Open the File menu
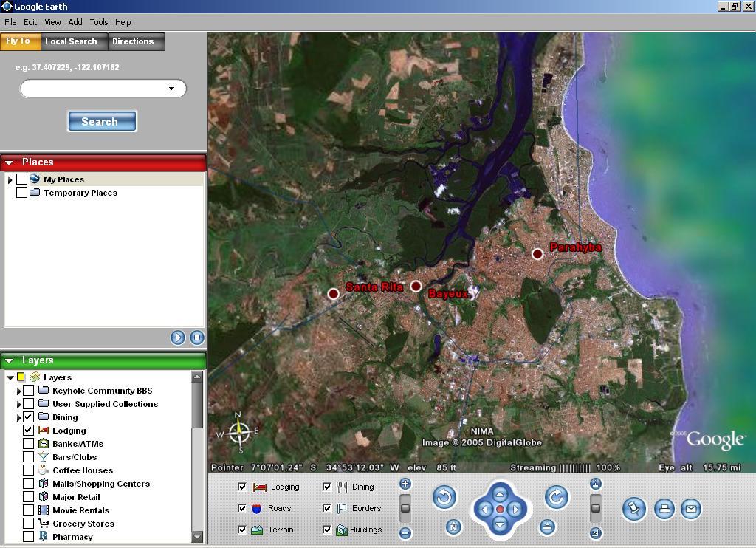The image size is (756, 548). [10, 22]
